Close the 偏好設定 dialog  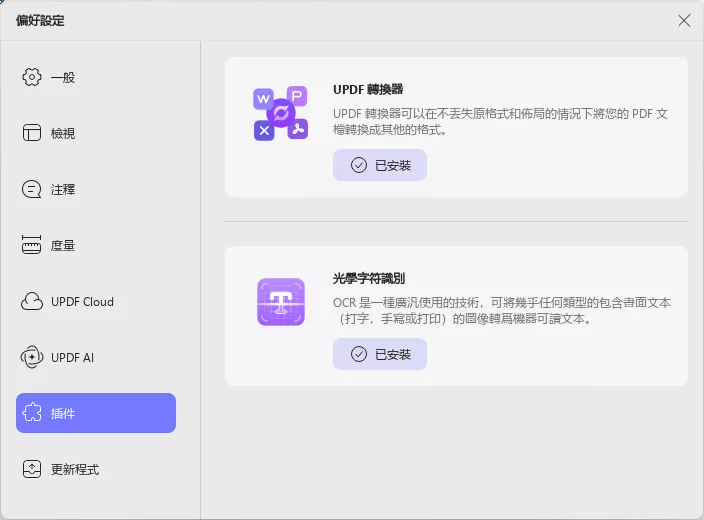684,20
